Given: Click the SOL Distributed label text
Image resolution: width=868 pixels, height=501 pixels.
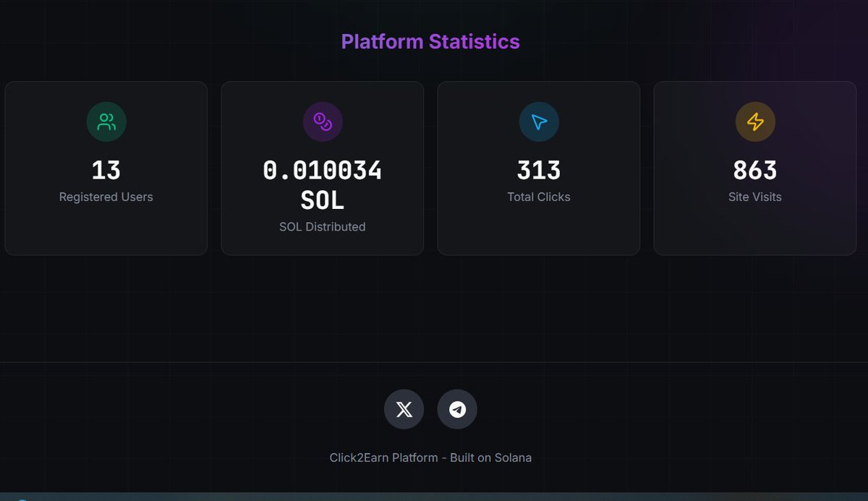Looking at the screenshot, I should [322, 226].
